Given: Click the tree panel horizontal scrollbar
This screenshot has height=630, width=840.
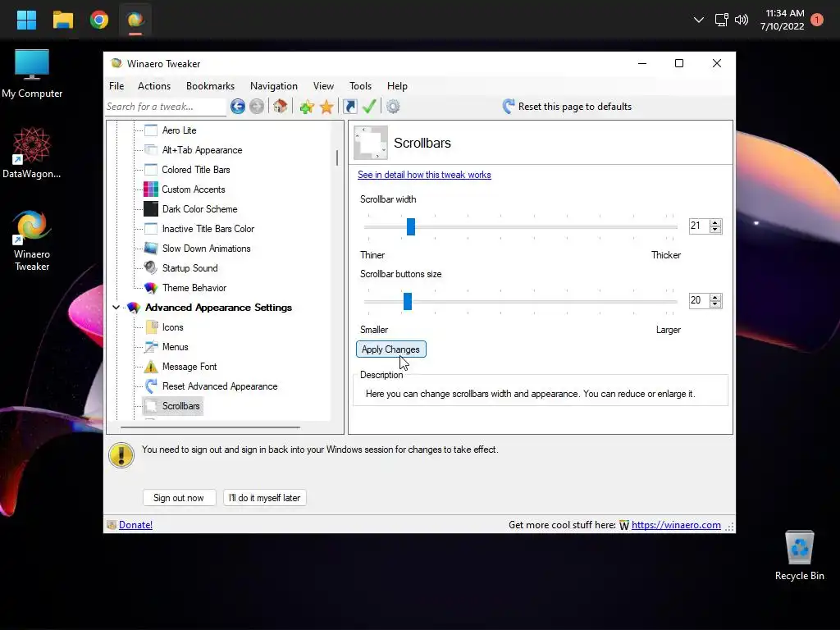Looking at the screenshot, I should pos(210,427).
